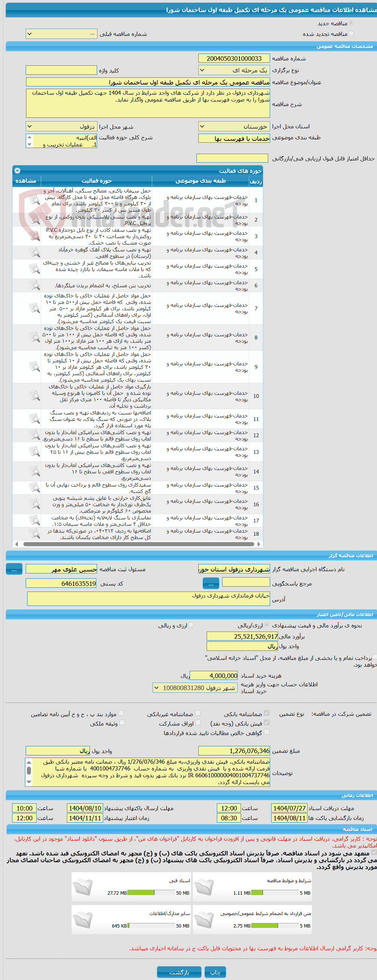Screen dimensions: 377x980
Task: Toggle the گواهی خالص مطالبات checkbox
Action: pyautogui.click(x=267, y=732)
